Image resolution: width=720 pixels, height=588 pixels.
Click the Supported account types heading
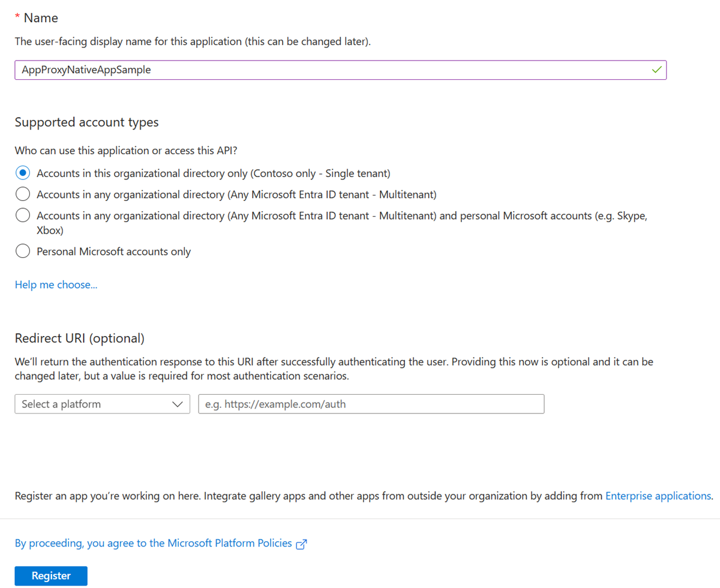coord(86,122)
